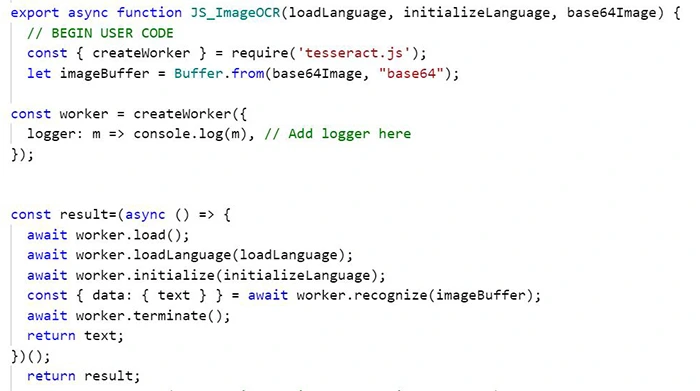Click the export keyword
Viewport: 700px width, 391px height.
(35, 13)
